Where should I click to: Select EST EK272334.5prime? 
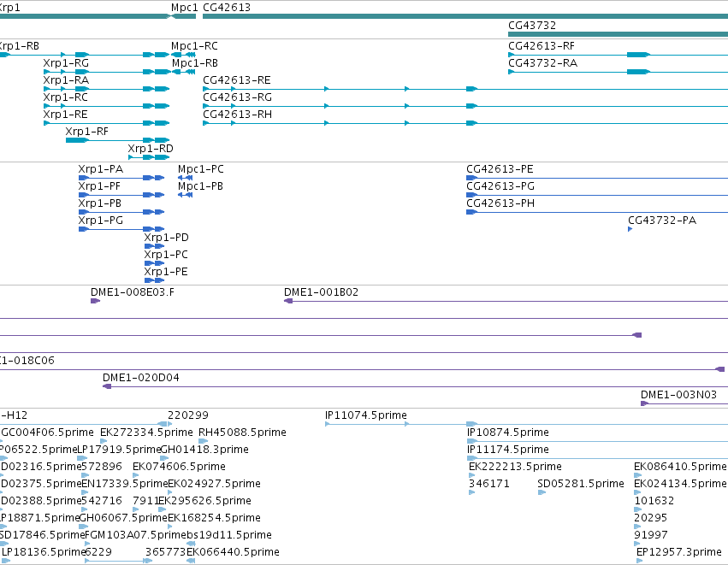(147, 433)
